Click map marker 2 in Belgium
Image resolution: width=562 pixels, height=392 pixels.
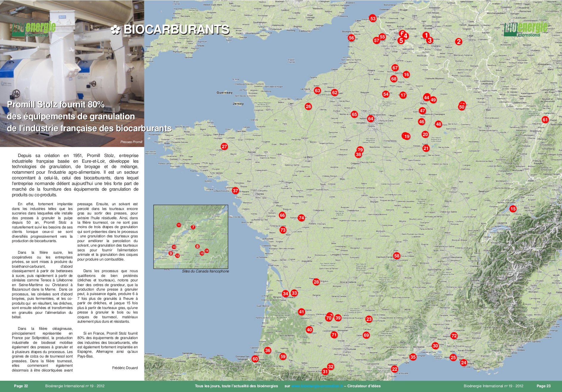coord(459,42)
